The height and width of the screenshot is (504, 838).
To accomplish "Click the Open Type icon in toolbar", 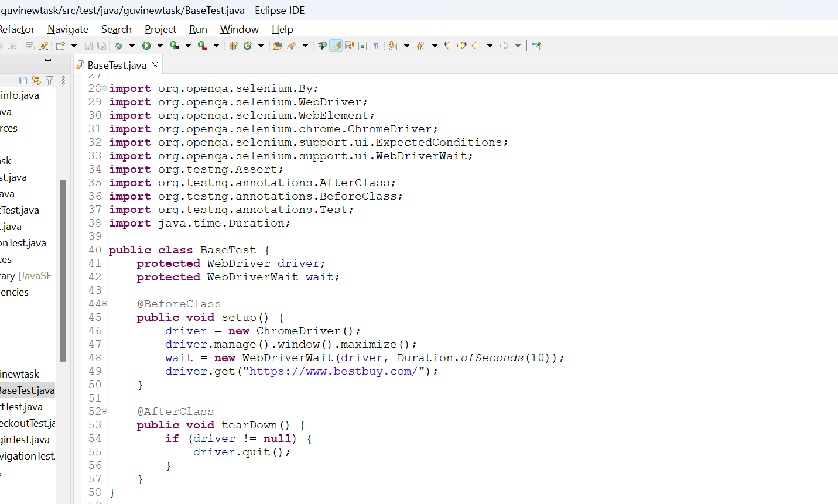I will point(278,46).
